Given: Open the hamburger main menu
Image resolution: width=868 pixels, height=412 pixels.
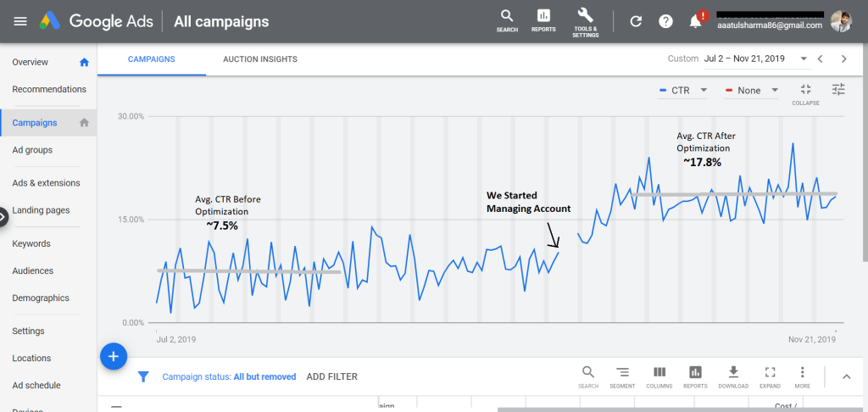Looking at the screenshot, I should [20, 21].
